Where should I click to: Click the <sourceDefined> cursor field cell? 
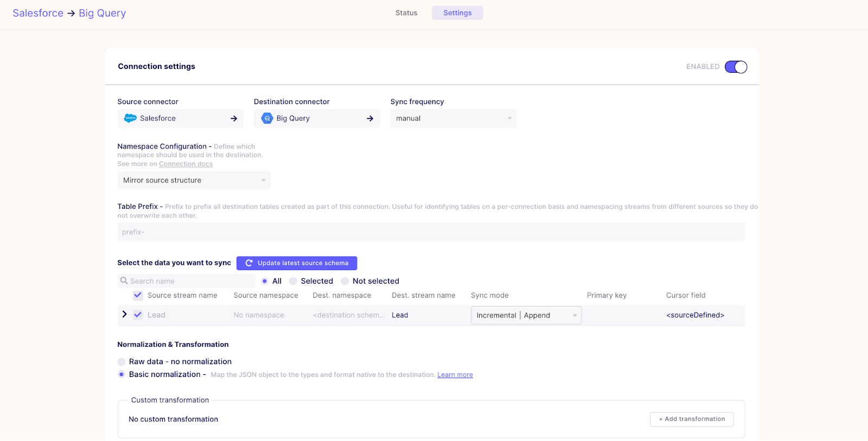click(695, 315)
